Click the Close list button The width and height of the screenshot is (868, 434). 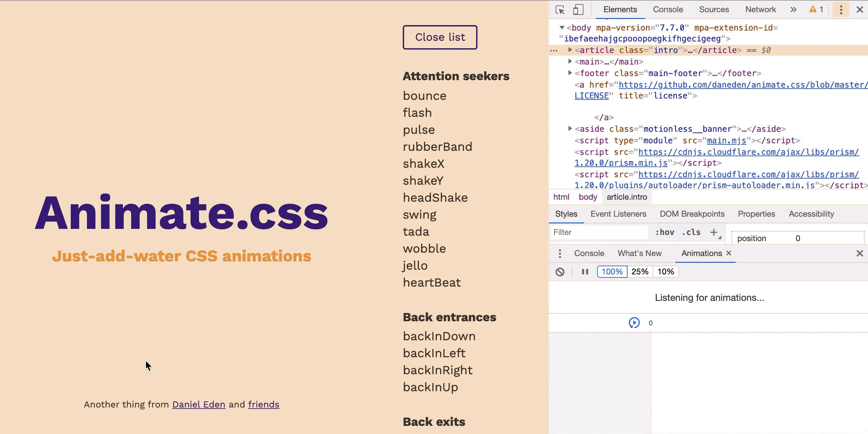pyautogui.click(x=440, y=37)
